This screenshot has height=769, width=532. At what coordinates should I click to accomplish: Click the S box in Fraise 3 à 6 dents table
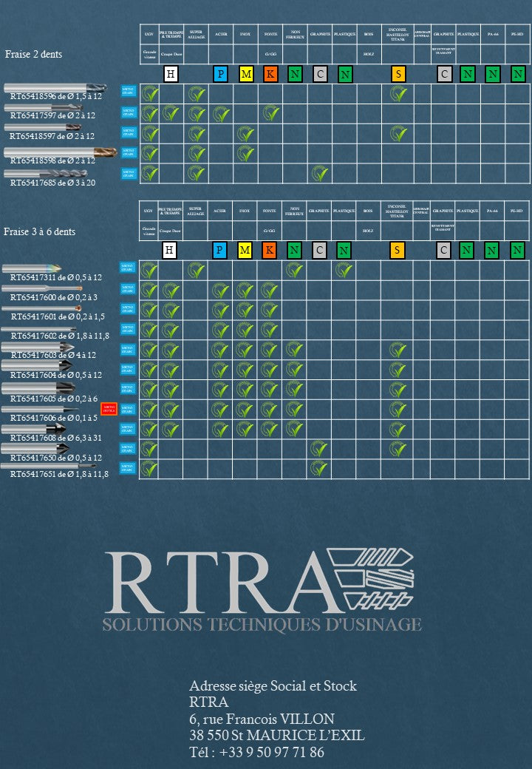[397, 250]
